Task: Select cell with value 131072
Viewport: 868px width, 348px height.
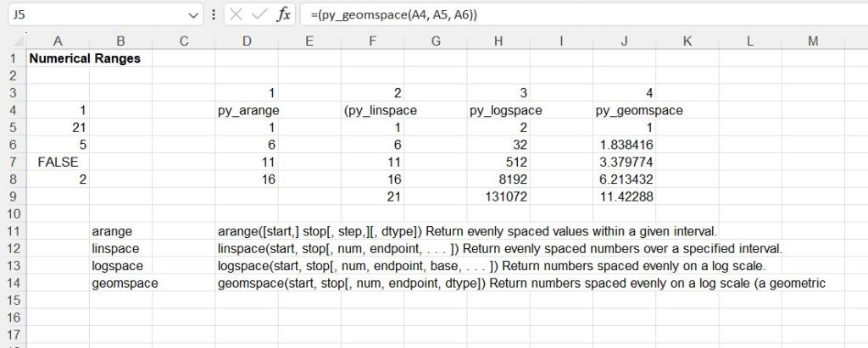Action: click(x=505, y=196)
